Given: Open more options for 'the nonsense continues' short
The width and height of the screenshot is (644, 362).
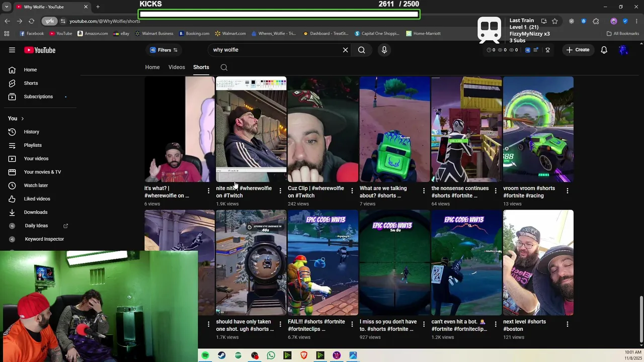Looking at the screenshot, I should pyautogui.click(x=495, y=191).
